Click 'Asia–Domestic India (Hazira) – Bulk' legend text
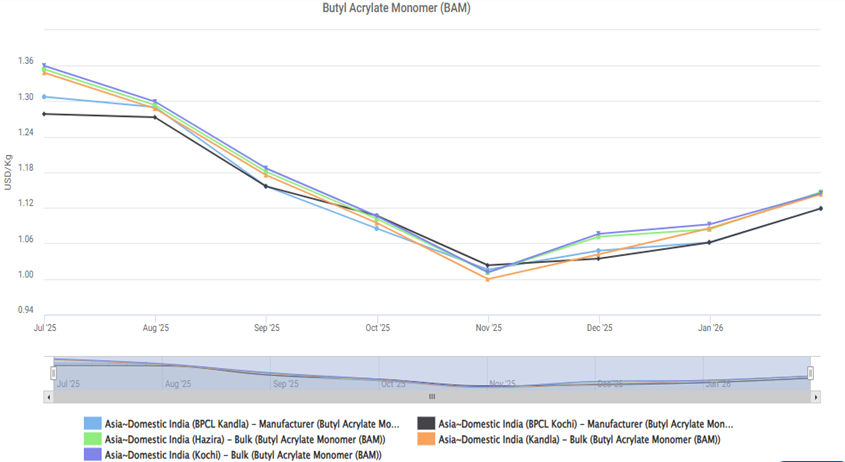 [245, 439]
